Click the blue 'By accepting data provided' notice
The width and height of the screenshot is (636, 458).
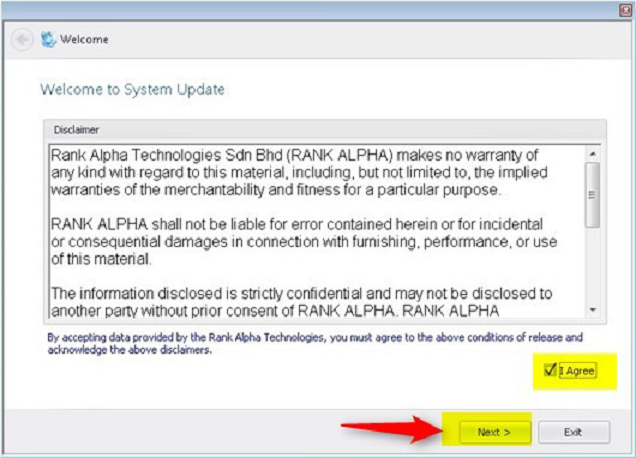point(315,343)
